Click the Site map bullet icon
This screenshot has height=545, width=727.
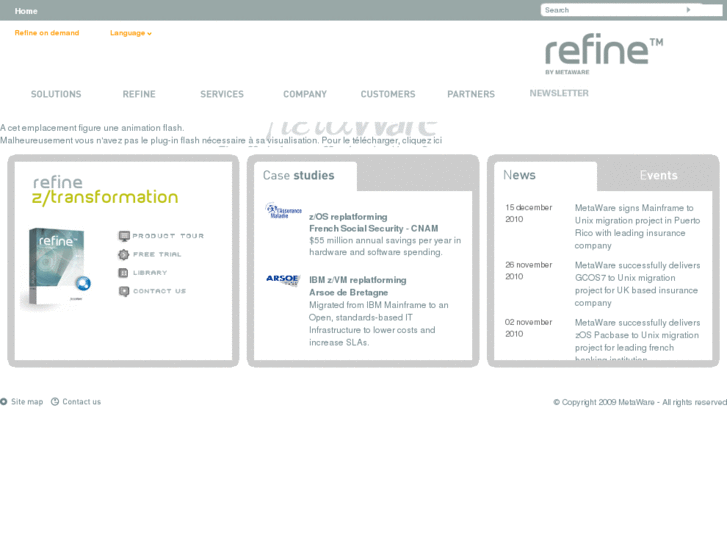coord(4,402)
